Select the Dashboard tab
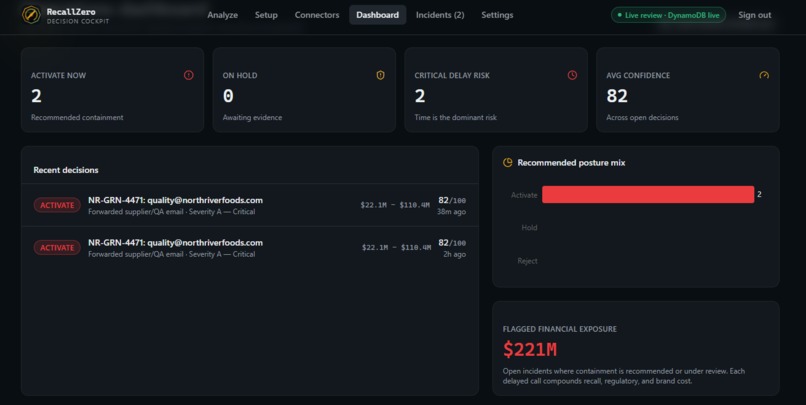The height and width of the screenshot is (405, 806). tap(377, 15)
